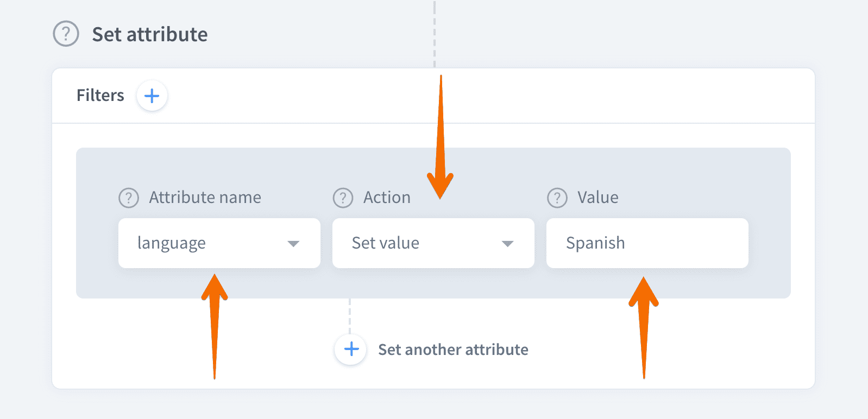Click the arrow in the Set value dropdown

click(507, 244)
